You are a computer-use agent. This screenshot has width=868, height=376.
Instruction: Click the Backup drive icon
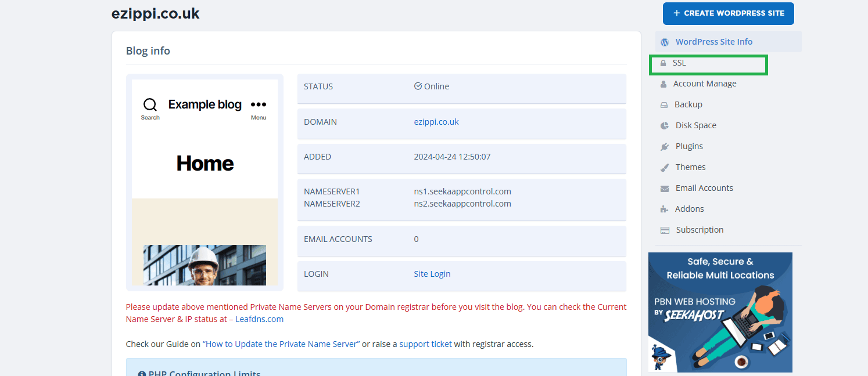[664, 105]
